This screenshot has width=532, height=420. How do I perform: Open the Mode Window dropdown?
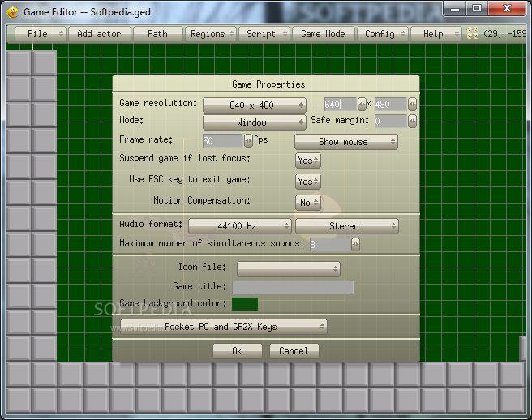[255, 122]
